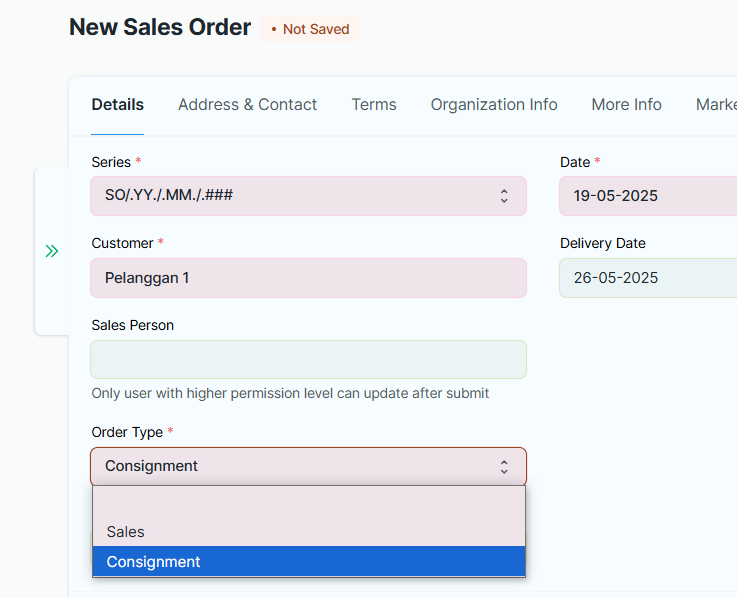Image resolution: width=737 pixels, height=598 pixels.
Task: Click the Date field showing 19-05-2025
Action: coord(648,196)
